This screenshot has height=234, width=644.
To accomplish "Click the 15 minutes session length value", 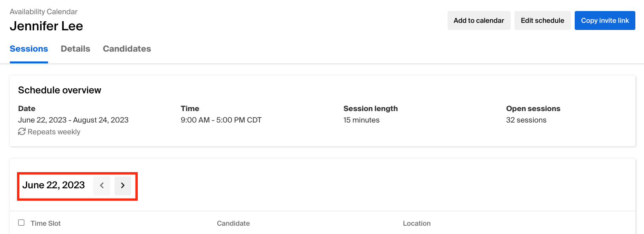I will pos(361,120).
